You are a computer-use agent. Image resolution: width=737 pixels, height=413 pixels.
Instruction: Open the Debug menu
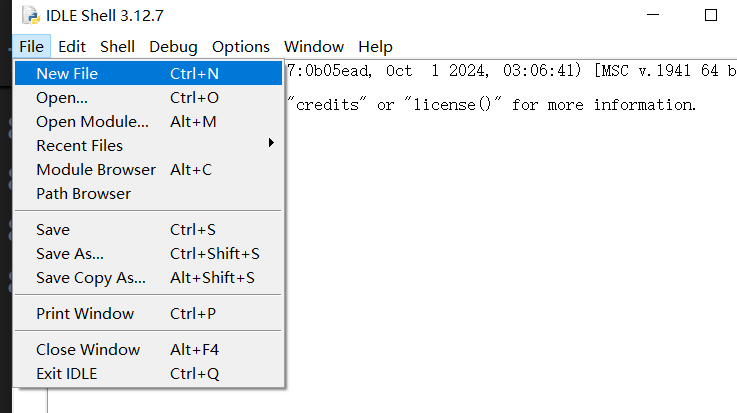point(173,46)
